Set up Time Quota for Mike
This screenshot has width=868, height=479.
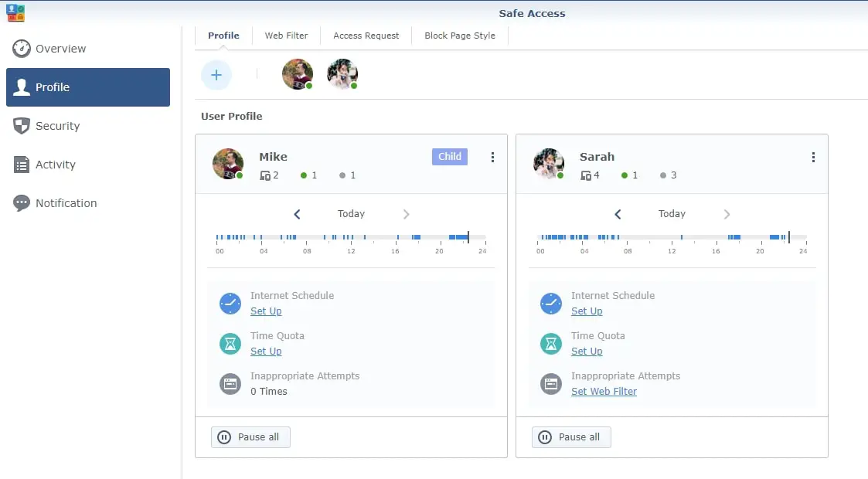[x=266, y=352]
